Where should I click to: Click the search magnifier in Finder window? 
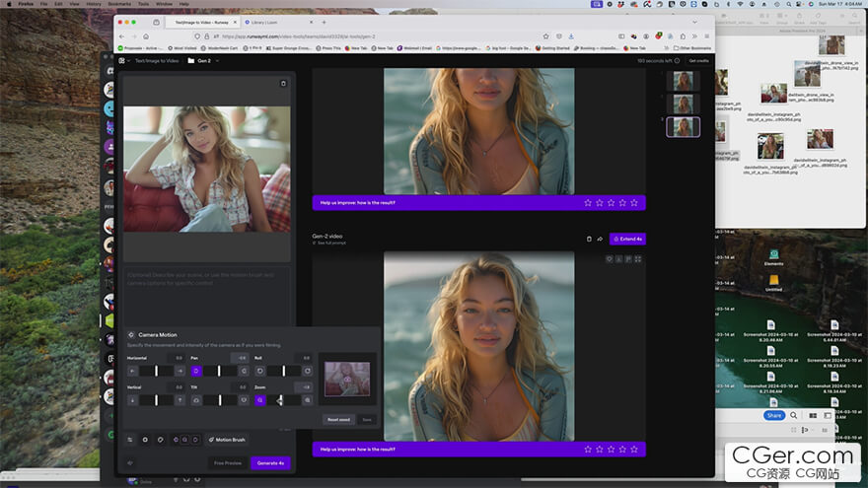(x=794, y=415)
